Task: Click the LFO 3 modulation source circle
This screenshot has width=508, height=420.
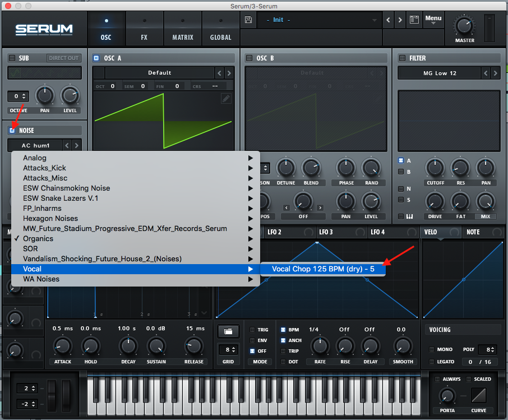Action: (360, 232)
